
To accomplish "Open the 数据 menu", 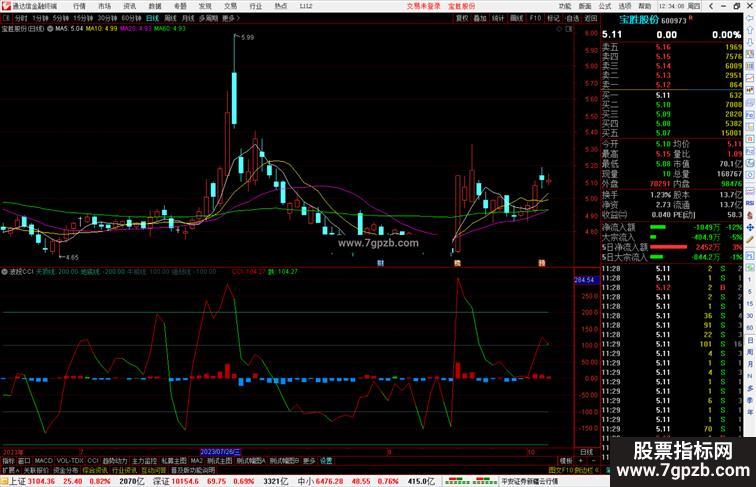I will (155, 6).
